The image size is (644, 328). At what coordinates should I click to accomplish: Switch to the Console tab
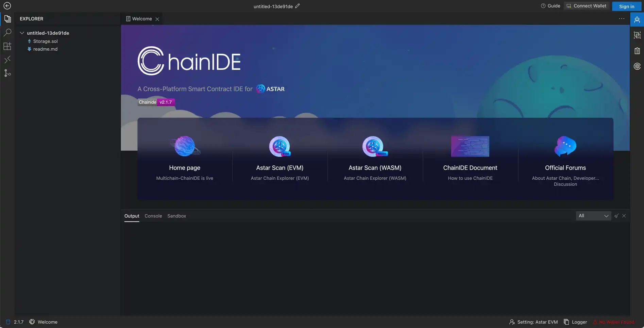click(x=153, y=216)
